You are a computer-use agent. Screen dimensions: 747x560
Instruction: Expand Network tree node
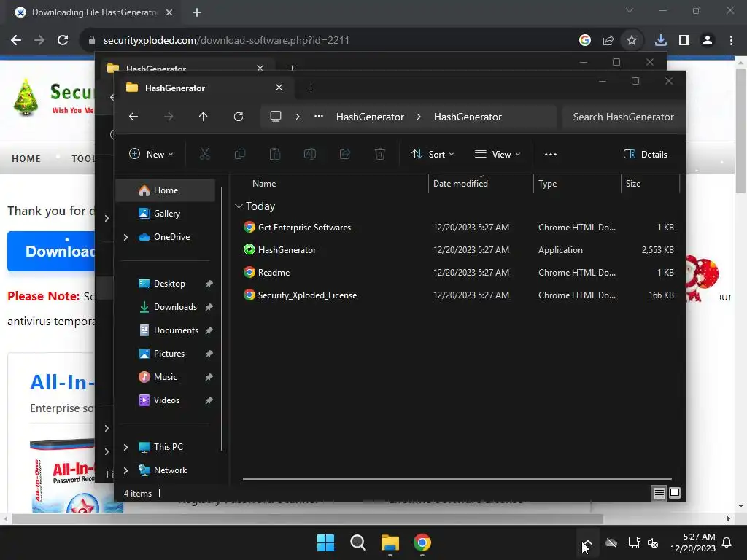point(125,470)
